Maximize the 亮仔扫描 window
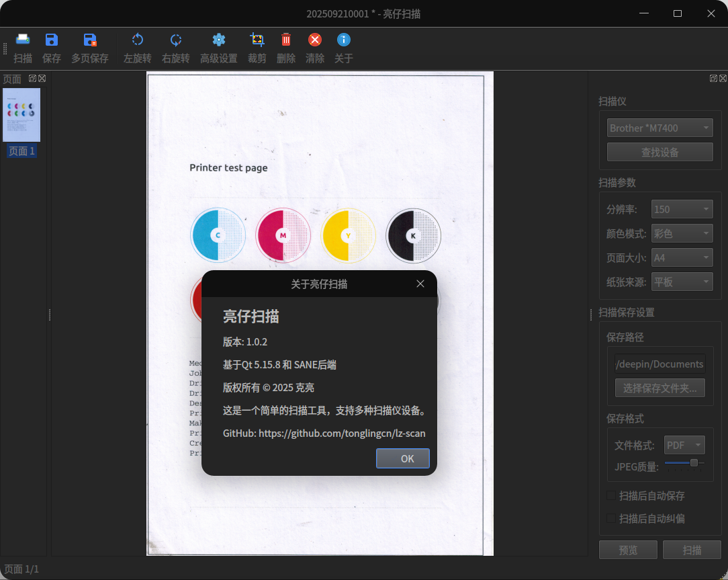Image resolution: width=728 pixels, height=580 pixels. click(x=678, y=13)
